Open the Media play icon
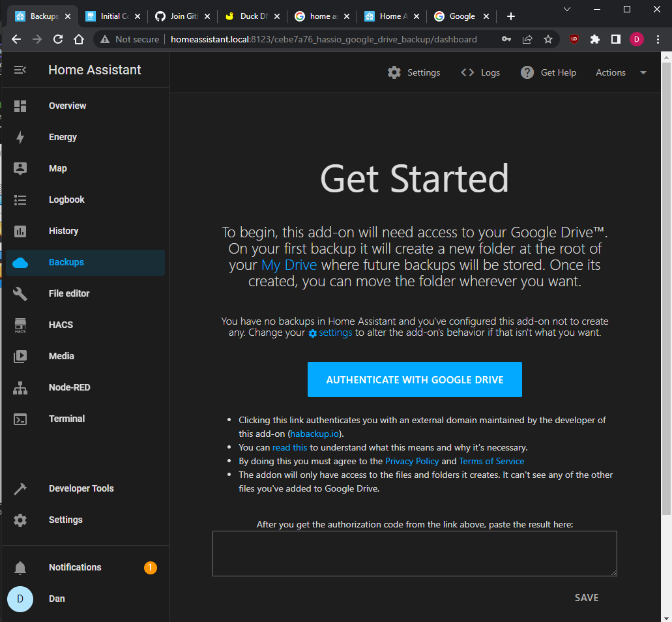 click(x=20, y=356)
